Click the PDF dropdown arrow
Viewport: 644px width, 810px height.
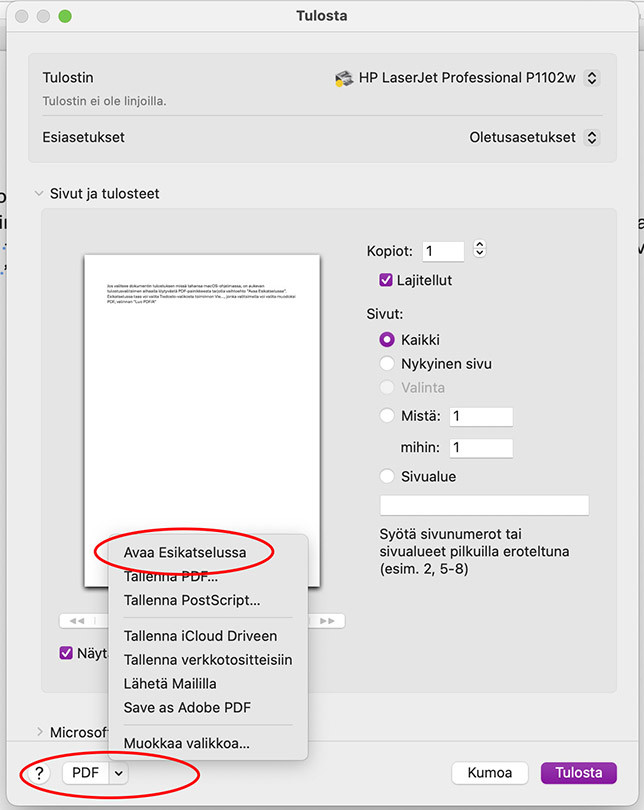[119, 772]
